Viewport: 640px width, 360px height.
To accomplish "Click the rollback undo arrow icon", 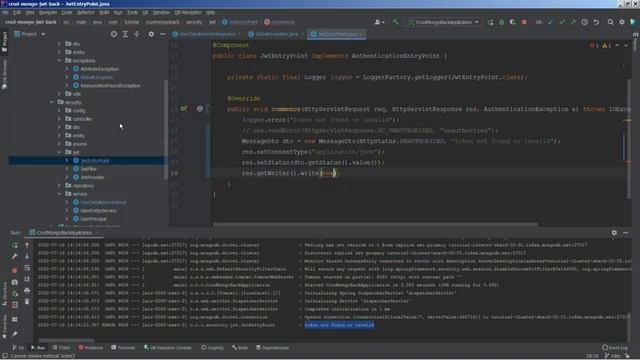I will (x=596, y=22).
